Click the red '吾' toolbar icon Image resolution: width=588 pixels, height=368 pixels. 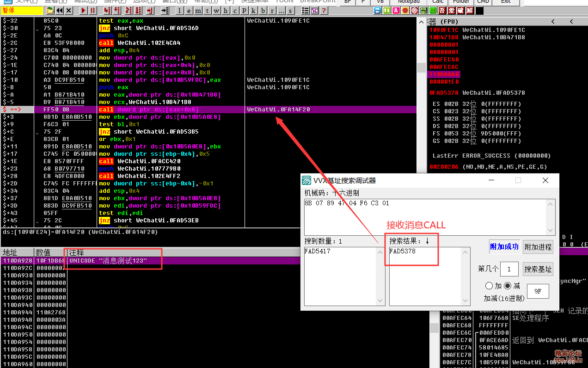[442, 10]
